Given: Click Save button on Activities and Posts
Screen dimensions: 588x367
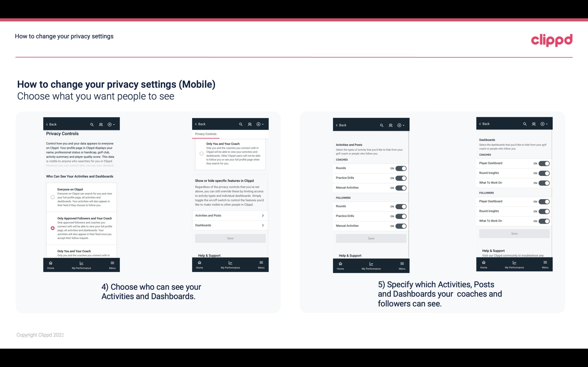Looking at the screenshot, I should [370, 238].
